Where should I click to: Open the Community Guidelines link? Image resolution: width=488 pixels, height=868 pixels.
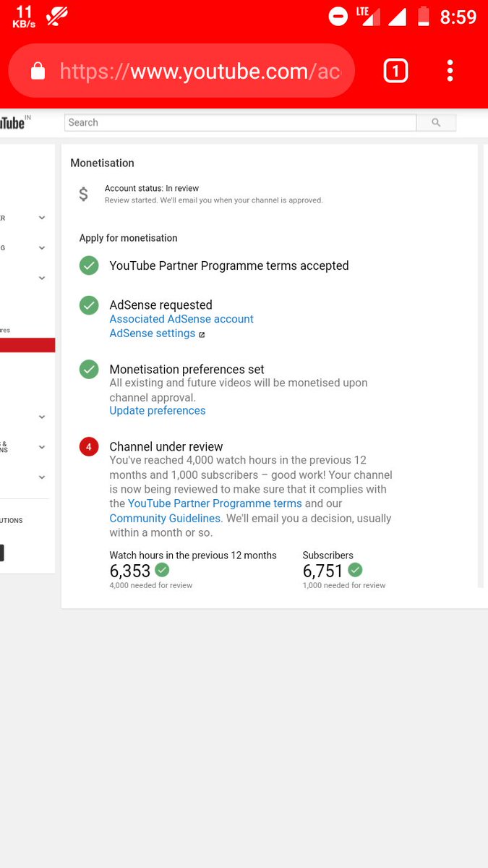coord(165,519)
